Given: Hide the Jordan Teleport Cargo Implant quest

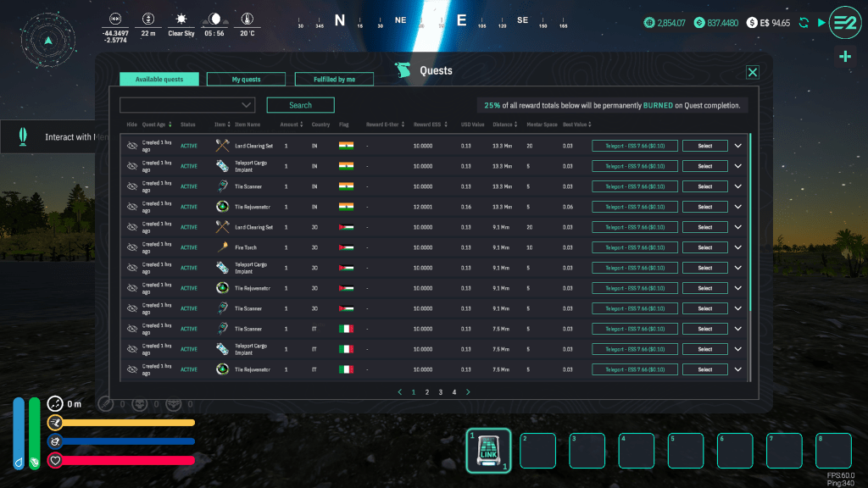Looking at the screenshot, I should tap(131, 268).
